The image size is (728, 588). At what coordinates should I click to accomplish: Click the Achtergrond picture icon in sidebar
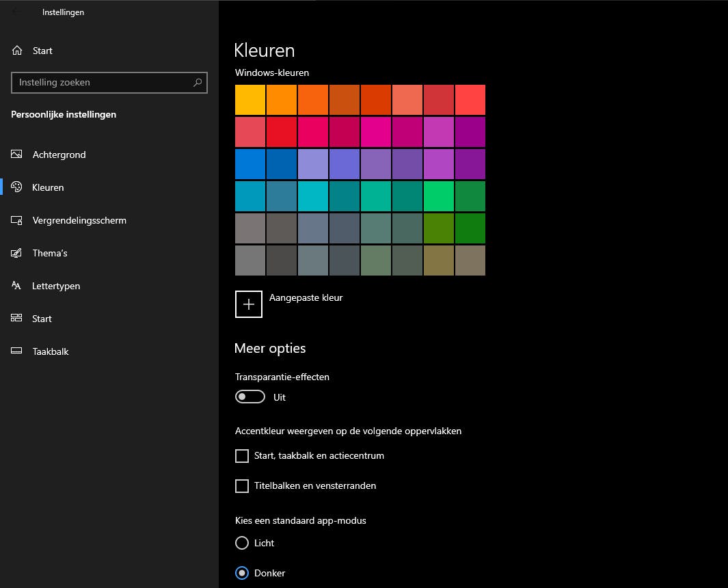point(17,155)
